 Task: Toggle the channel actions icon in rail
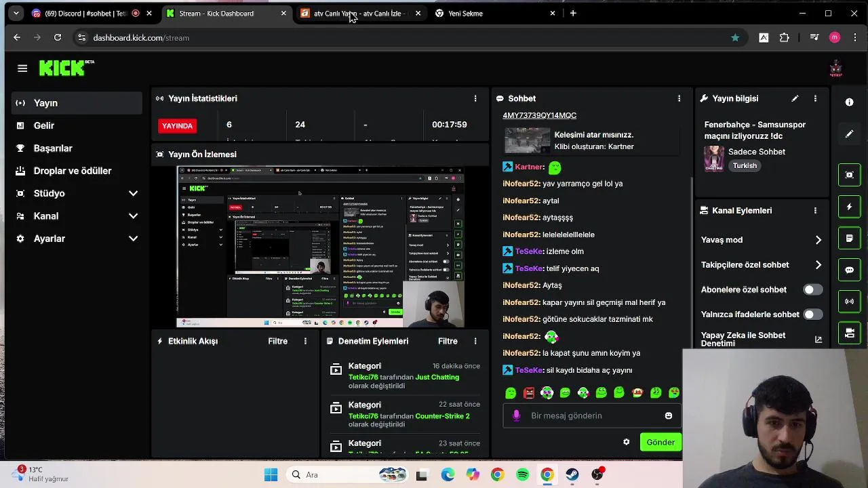pos(849,333)
